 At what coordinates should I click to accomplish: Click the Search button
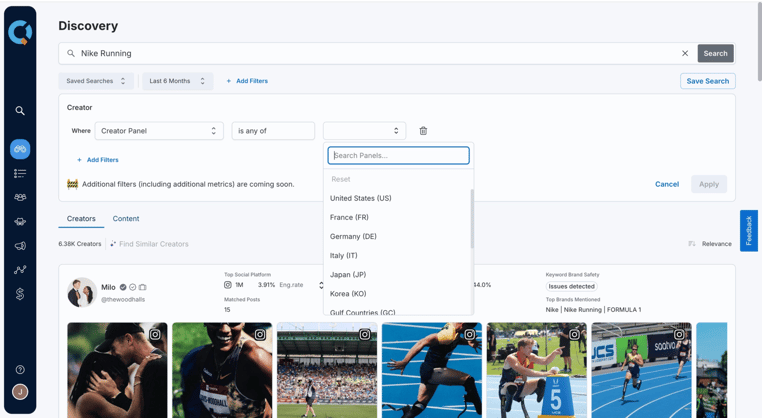715,53
